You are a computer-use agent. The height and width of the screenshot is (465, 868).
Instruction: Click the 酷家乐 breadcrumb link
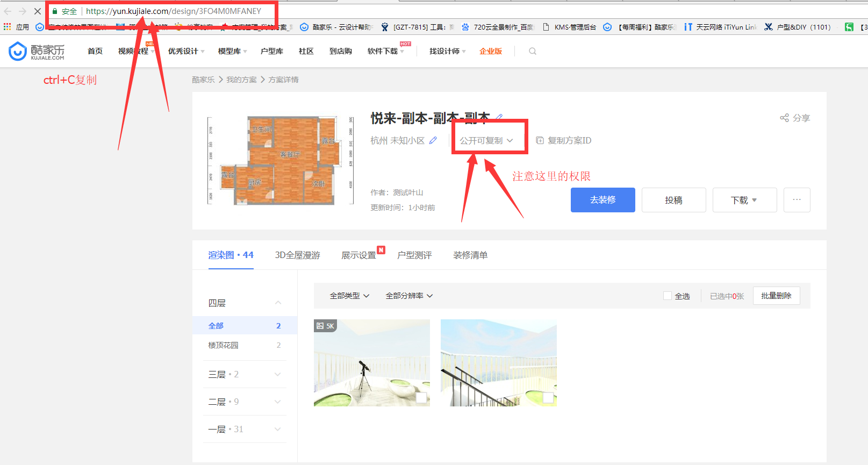coord(203,80)
